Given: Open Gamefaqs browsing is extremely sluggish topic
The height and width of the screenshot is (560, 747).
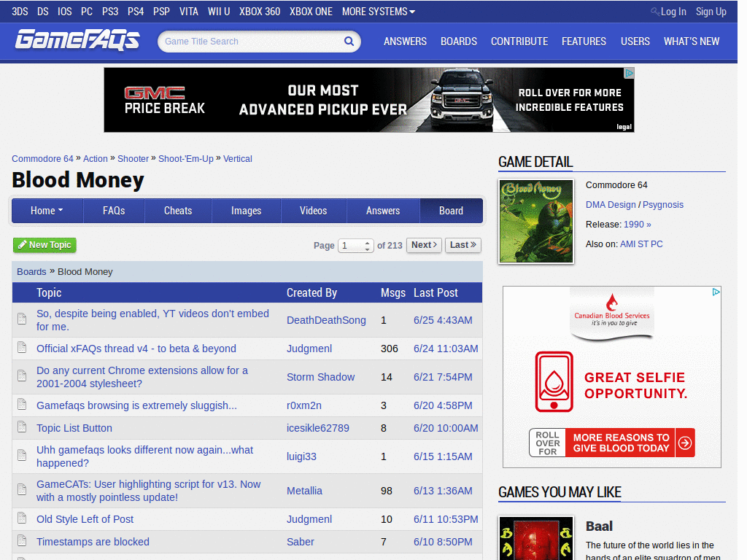Looking at the screenshot, I should tap(136, 405).
